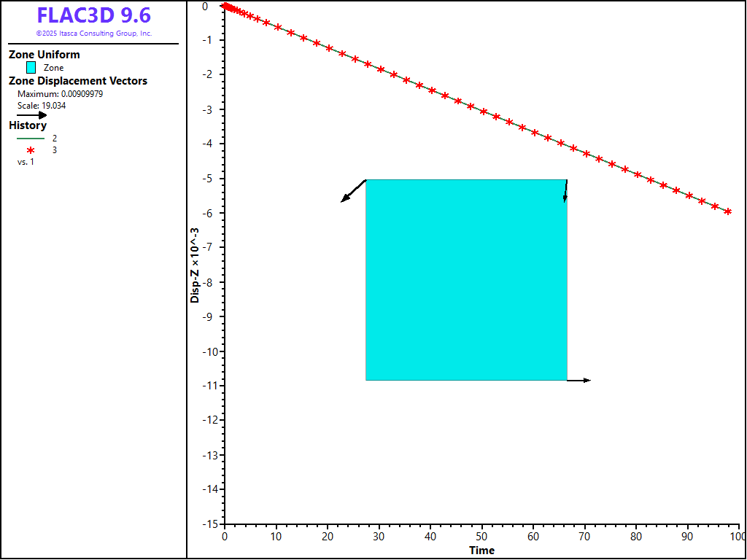The width and height of the screenshot is (747, 560).
Task: Click the Time axis label
Action: (481, 551)
